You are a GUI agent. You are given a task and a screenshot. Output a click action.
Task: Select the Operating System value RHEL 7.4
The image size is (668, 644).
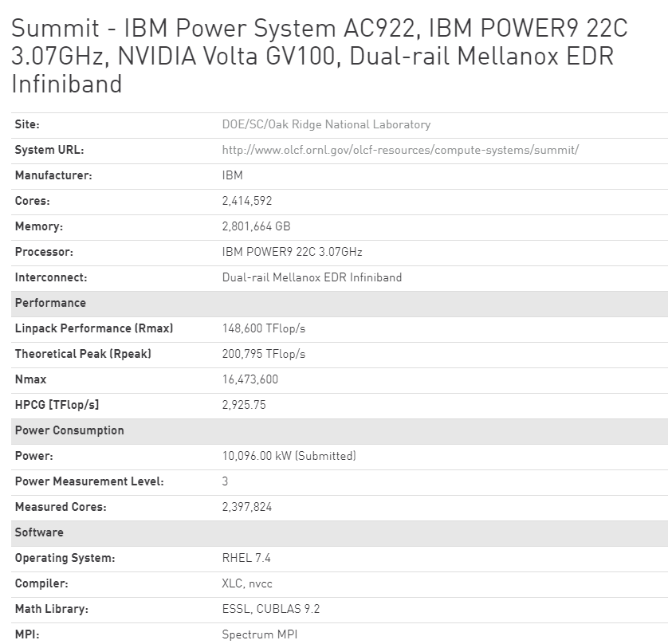pyautogui.click(x=244, y=558)
